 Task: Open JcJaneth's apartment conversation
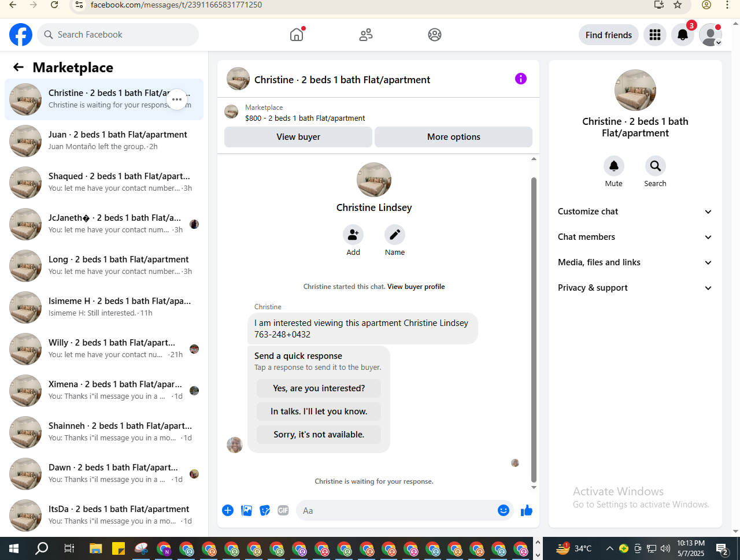click(x=104, y=224)
